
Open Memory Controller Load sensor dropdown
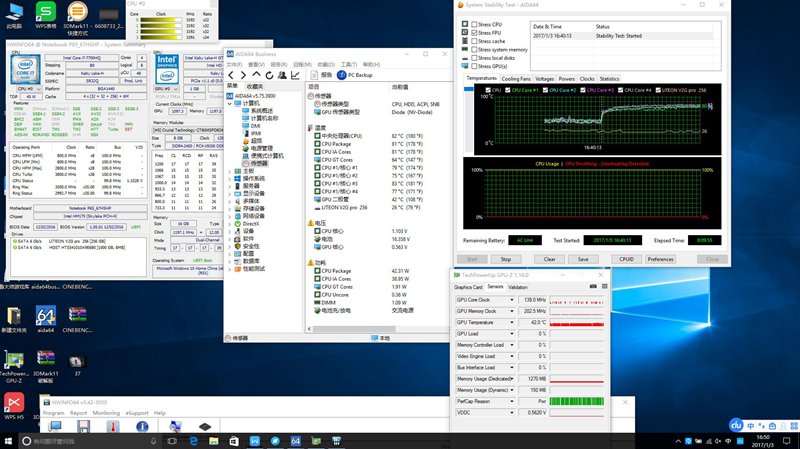coord(512,345)
